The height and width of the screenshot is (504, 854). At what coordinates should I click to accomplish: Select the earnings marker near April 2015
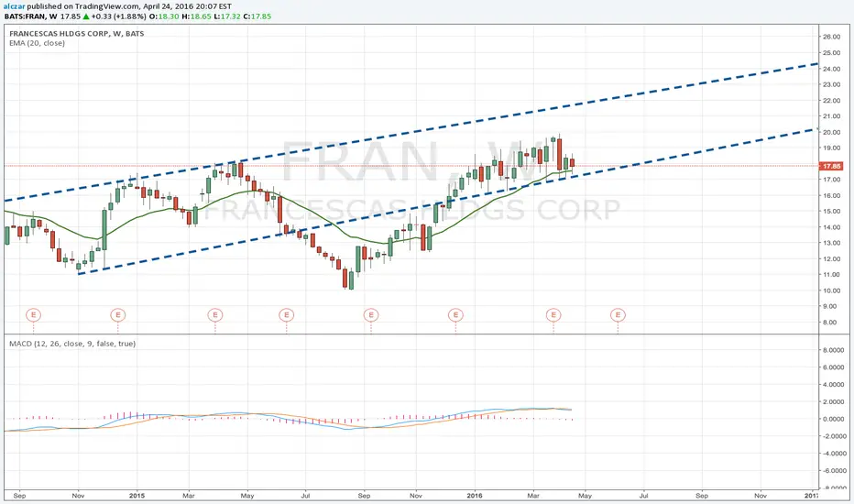tap(215, 315)
